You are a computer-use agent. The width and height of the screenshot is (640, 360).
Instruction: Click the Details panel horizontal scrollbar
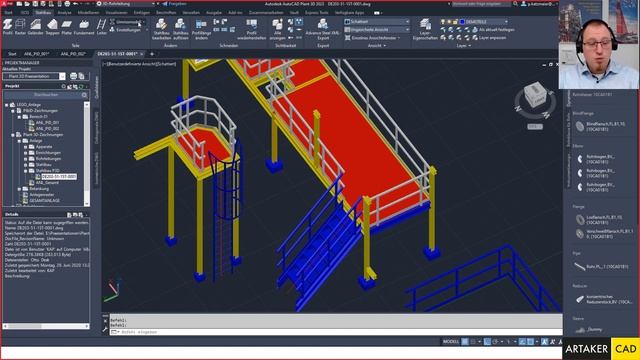click(x=46, y=326)
